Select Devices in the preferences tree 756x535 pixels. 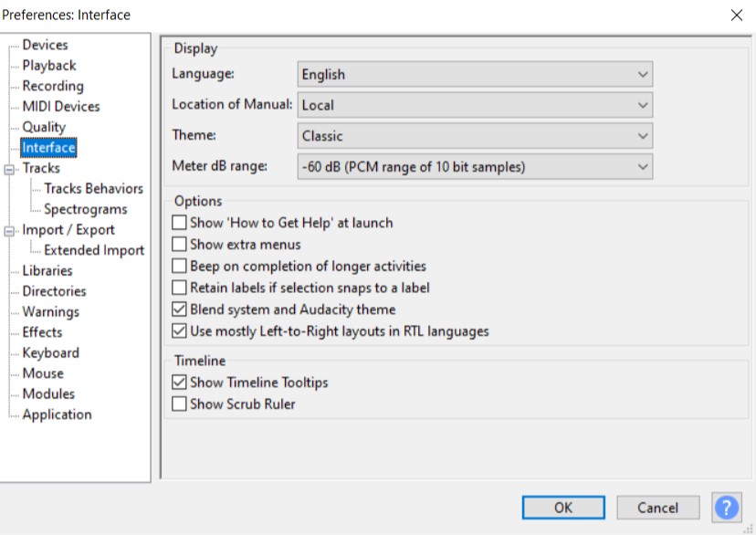click(x=46, y=45)
